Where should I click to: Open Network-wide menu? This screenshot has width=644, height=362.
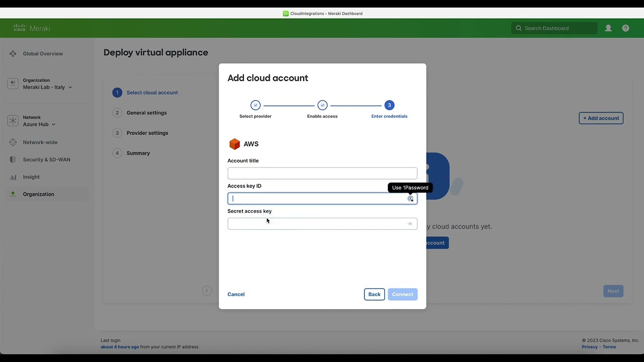40,142
